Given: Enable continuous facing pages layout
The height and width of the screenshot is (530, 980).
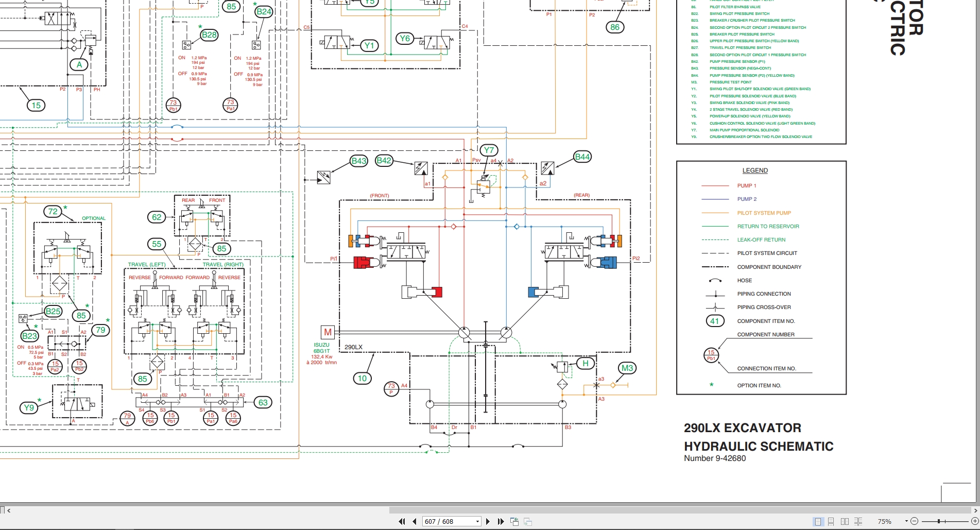Looking at the screenshot, I should click(858, 521).
